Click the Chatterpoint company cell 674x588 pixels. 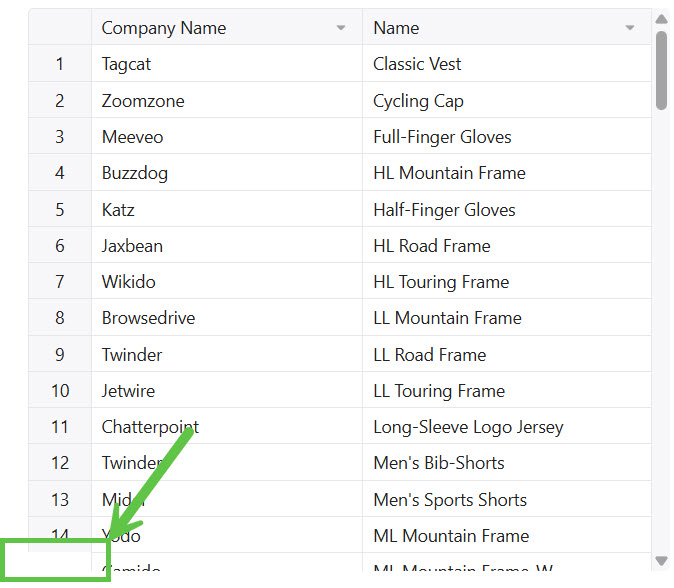click(x=150, y=427)
